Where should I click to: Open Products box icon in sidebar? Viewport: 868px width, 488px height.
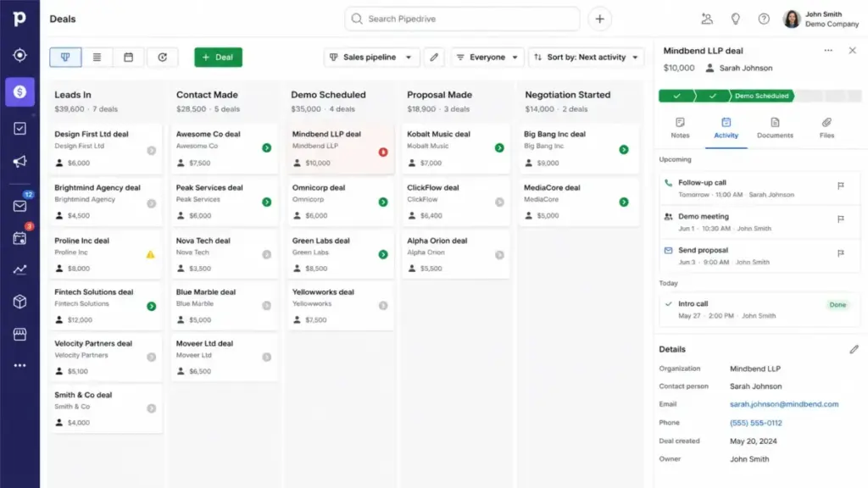19,302
